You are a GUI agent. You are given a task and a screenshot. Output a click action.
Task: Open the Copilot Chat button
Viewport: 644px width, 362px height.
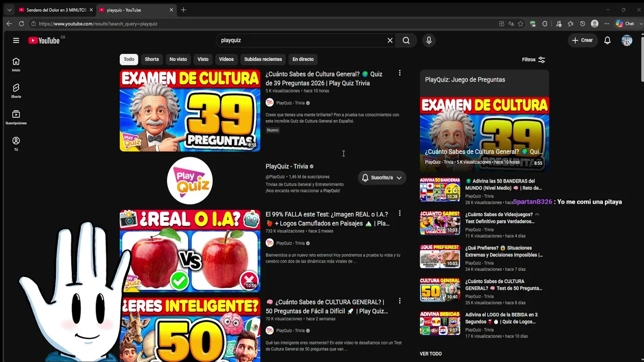(x=625, y=24)
